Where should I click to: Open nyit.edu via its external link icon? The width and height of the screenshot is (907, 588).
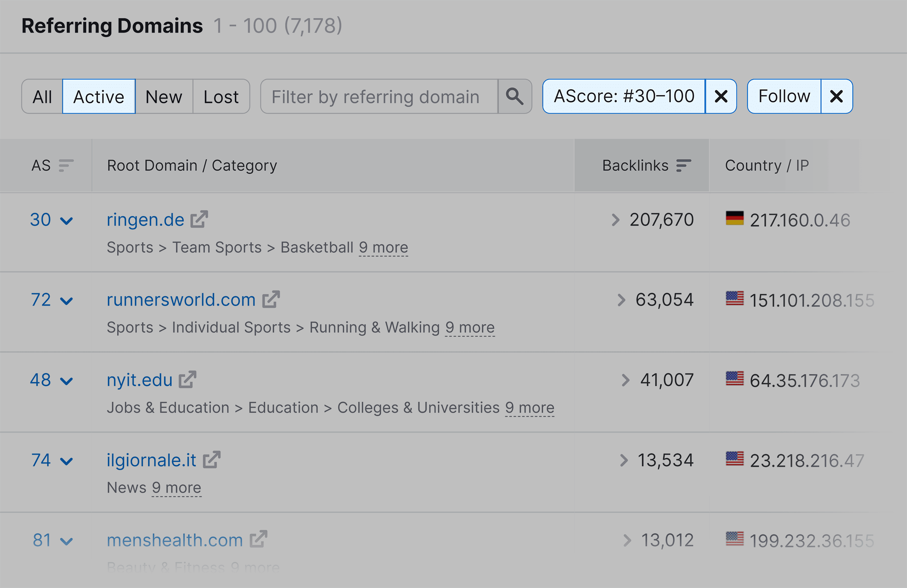(188, 380)
